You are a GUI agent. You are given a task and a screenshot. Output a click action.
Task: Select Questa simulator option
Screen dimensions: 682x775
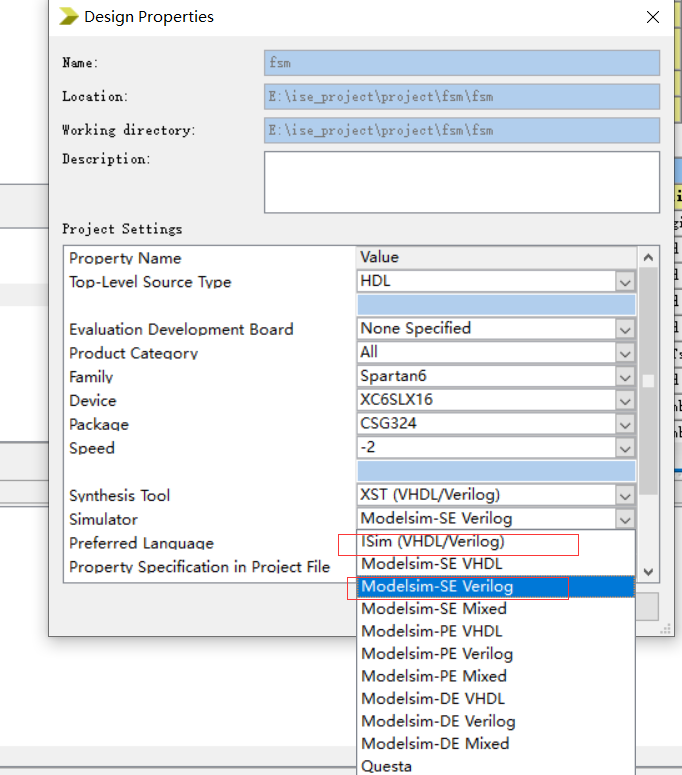click(x=496, y=766)
